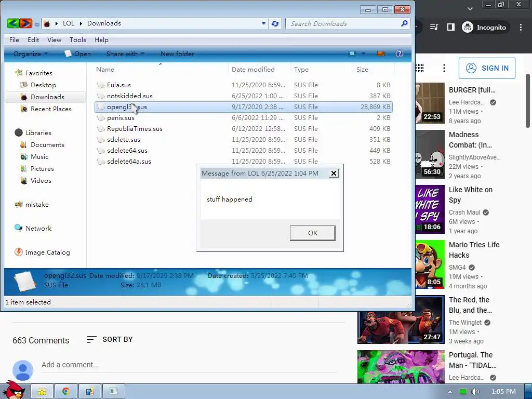
Task: Expand the recent pages dropdown near Back button
Action: pyautogui.click(x=37, y=24)
